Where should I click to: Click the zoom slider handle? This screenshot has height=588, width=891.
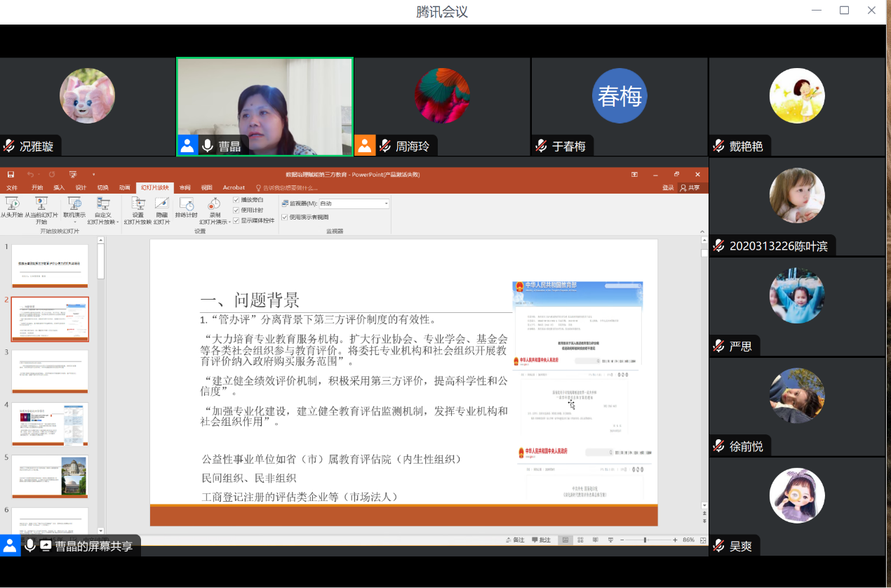coord(645,540)
